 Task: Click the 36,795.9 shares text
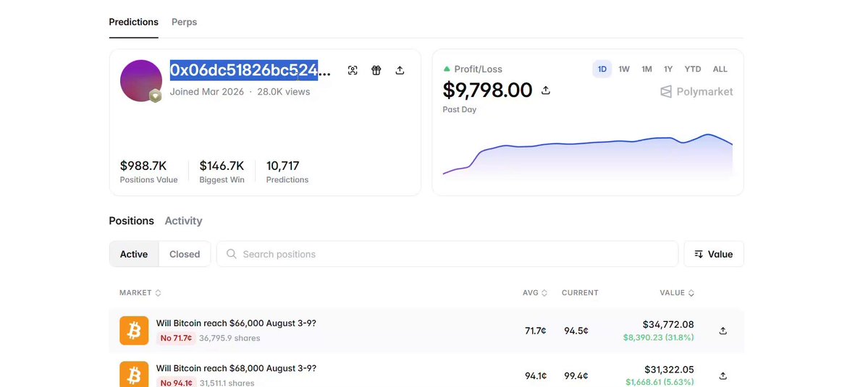[x=229, y=338]
